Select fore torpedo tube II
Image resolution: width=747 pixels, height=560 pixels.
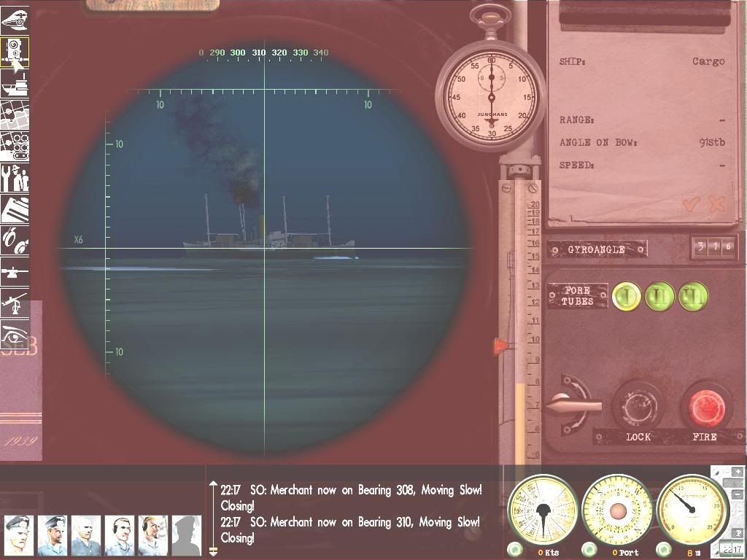(x=659, y=296)
